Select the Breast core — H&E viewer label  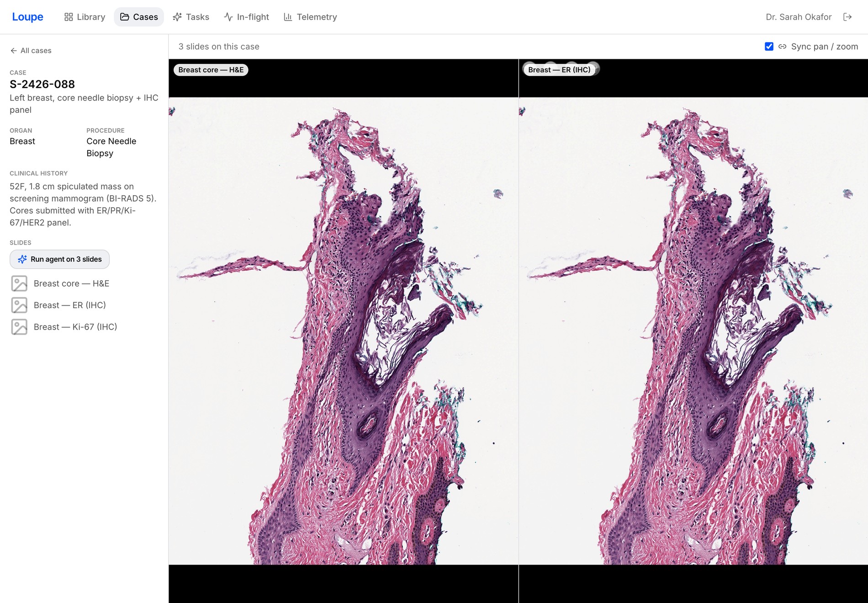(211, 70)
